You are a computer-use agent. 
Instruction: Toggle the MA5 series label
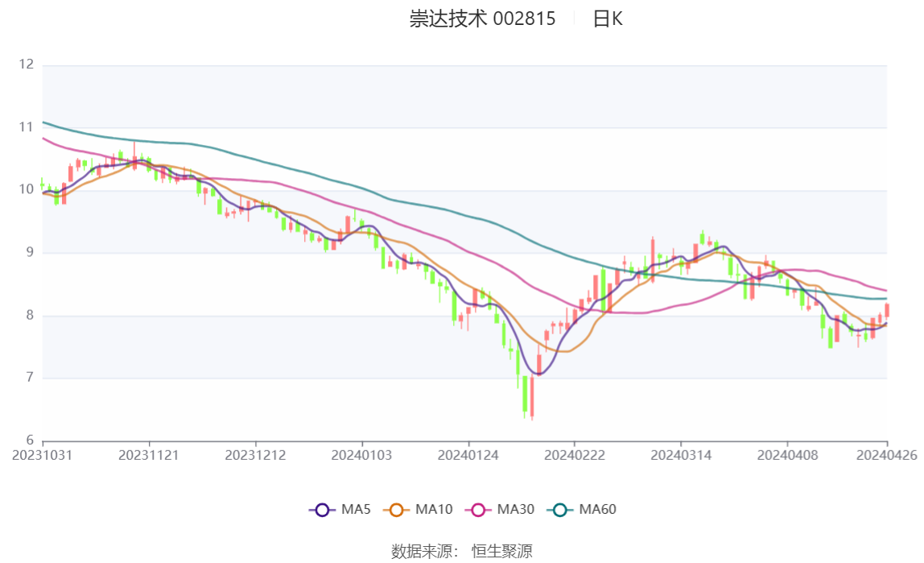(x=356, y=510)
